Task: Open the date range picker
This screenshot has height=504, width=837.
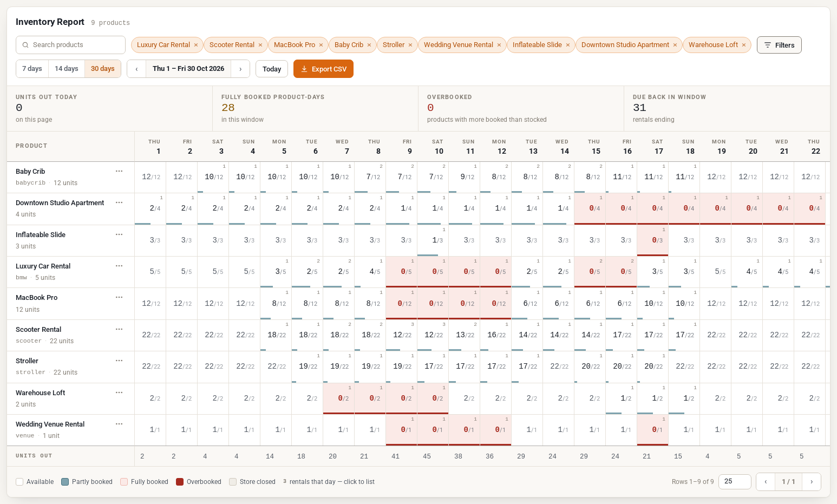Action: point(188,69)
